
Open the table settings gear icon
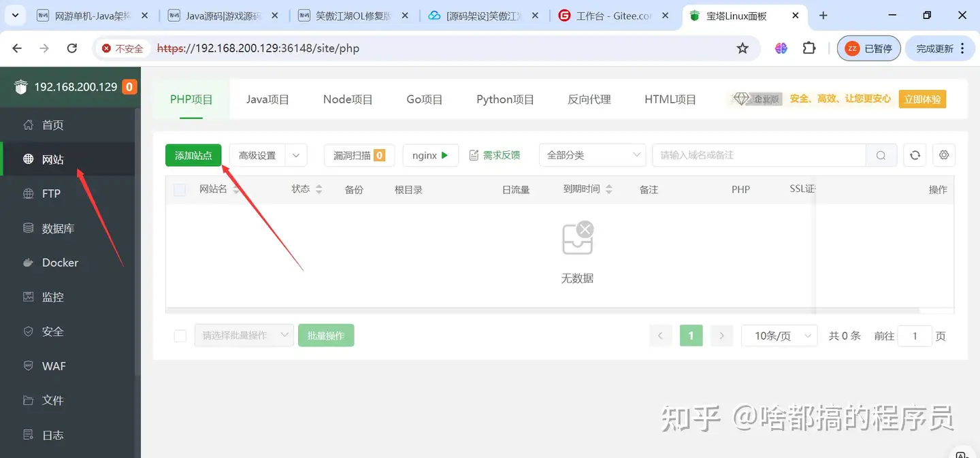pos(944,155)
